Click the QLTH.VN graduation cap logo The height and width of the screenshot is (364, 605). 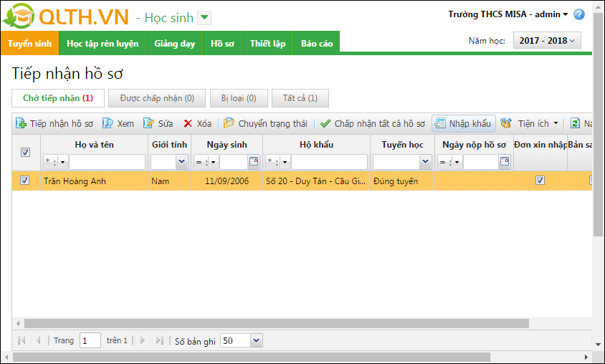tap(18, 16)
